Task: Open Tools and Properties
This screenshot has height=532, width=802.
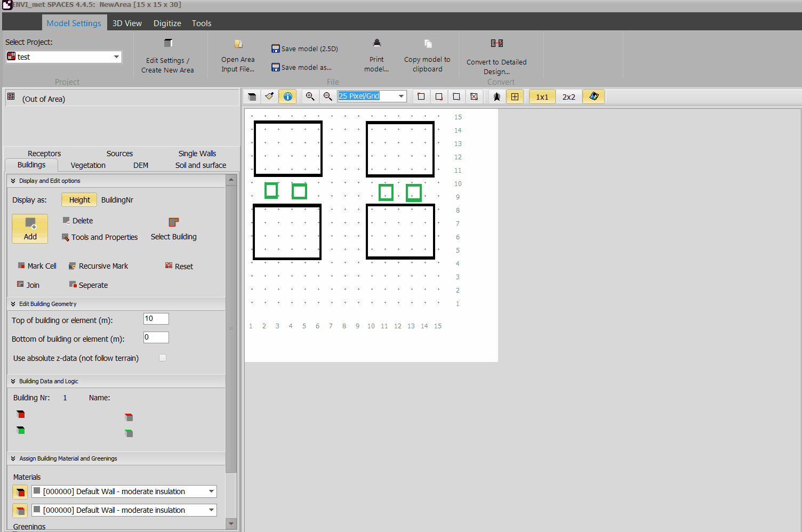Action: [100, 237]
